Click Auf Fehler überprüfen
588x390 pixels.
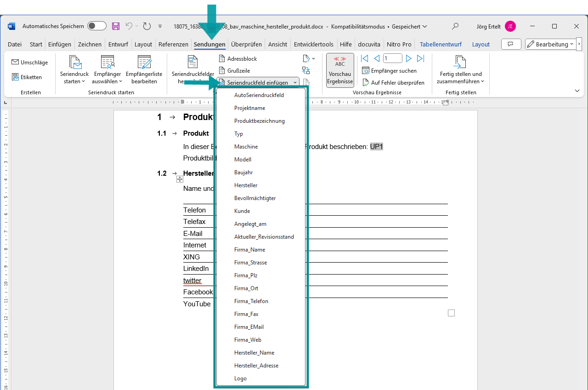(393, 83)
